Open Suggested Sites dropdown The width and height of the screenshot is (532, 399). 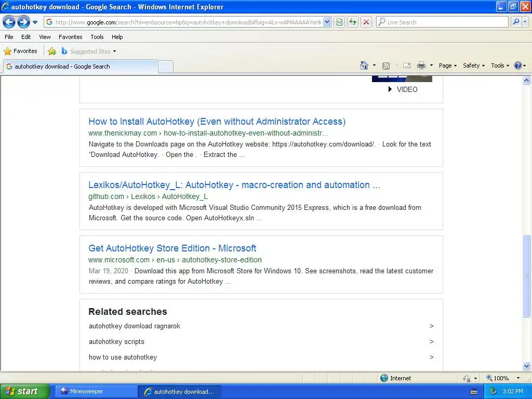tap(89, 51)
